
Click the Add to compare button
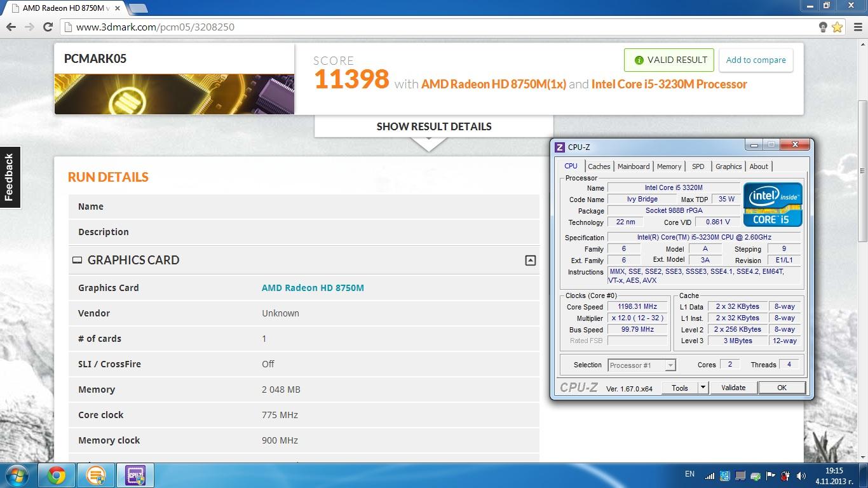[756, 60]
